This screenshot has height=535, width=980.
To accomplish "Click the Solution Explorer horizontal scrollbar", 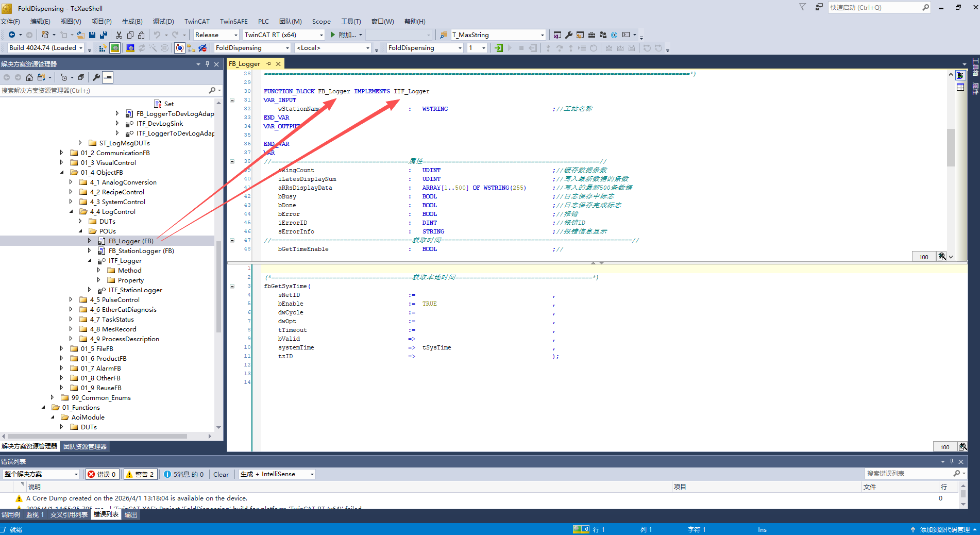I will (x=98, y=436).
